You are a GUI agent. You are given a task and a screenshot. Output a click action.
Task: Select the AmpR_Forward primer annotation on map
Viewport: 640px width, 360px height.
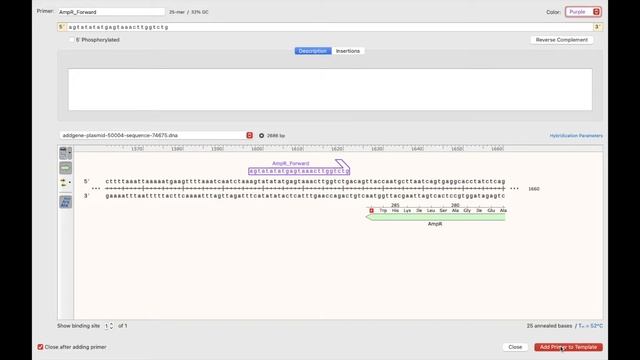tap(299, 171)
